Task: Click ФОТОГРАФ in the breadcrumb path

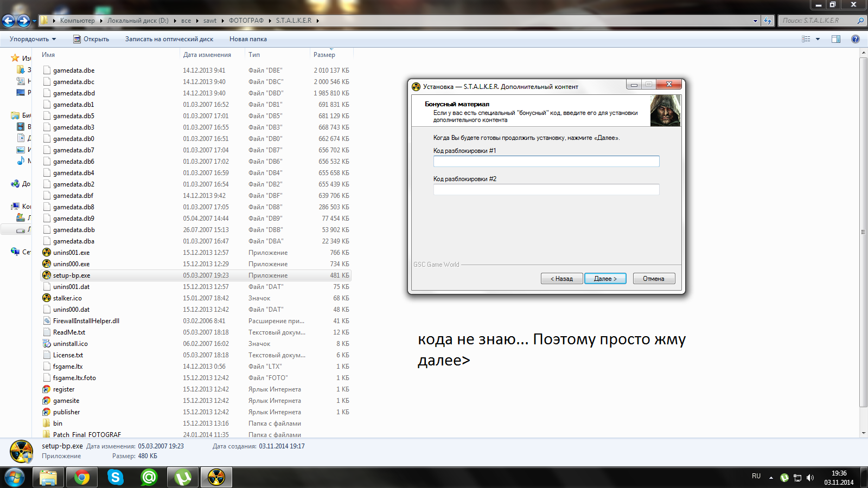Action: [246, 21]
